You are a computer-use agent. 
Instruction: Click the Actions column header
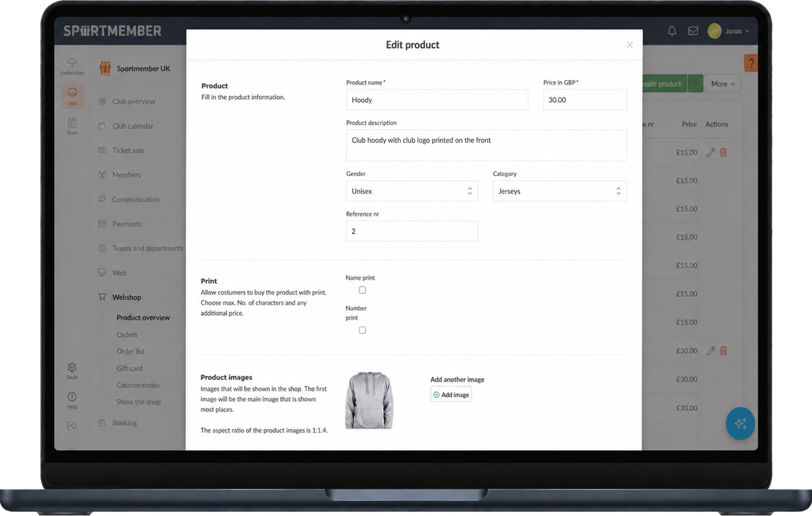pos(717,125)
